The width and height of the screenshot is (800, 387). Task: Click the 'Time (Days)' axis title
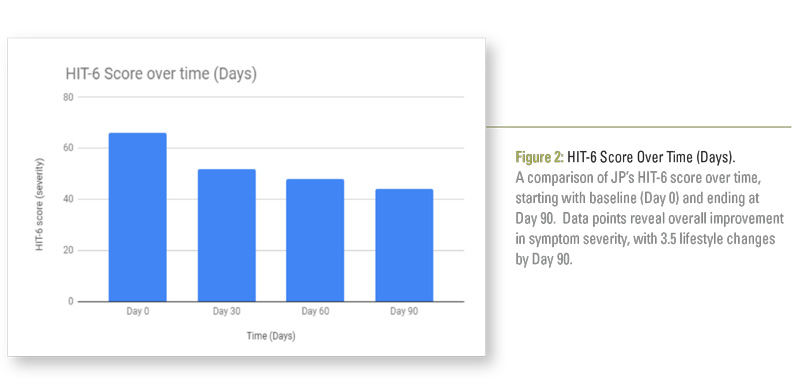click(271, 336)
